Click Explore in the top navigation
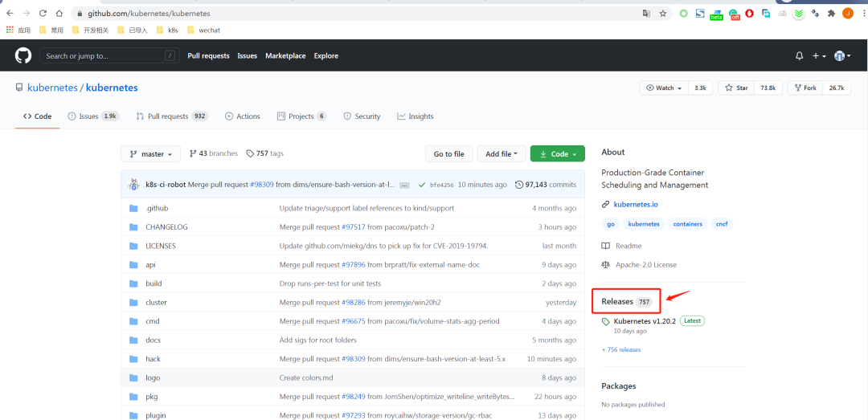This screenshot has width=868, height=420. 326,56
